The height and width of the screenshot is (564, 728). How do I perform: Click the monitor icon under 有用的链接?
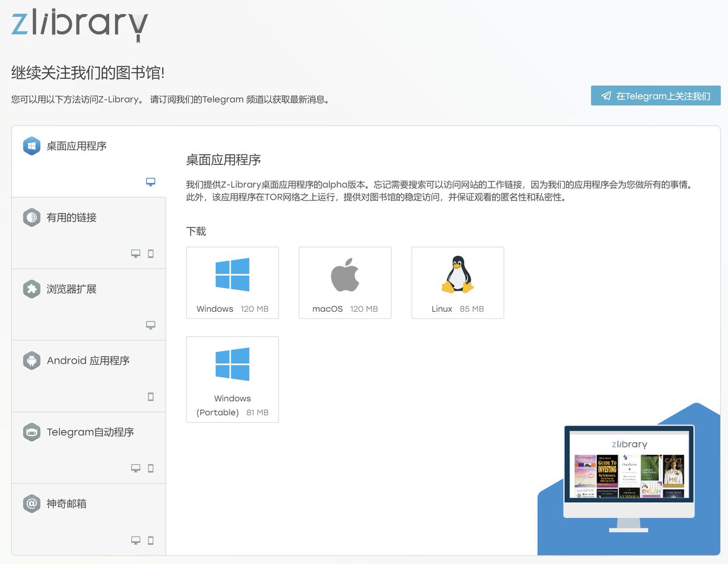pyautogui.click(x=136, y=253)
